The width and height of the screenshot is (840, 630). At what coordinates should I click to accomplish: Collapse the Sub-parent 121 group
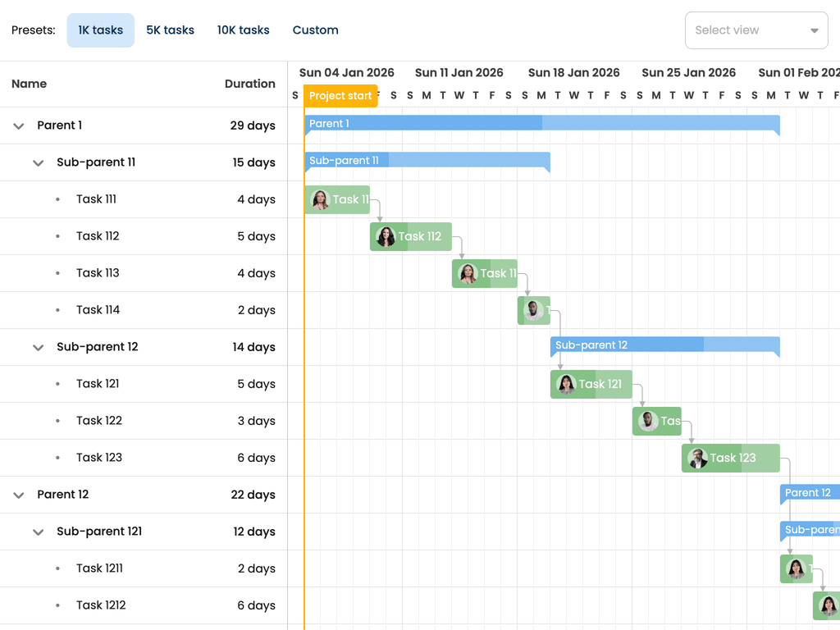pos(38,532)
